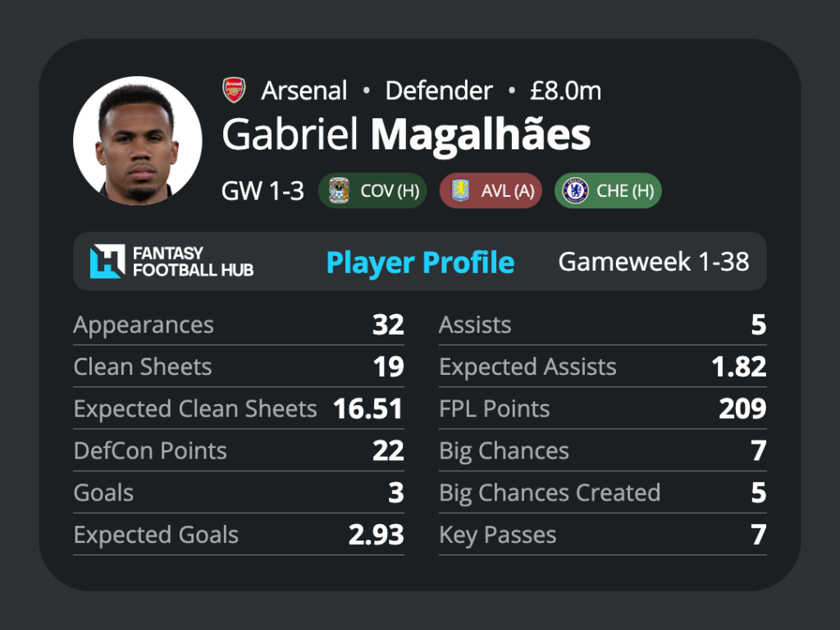Screen dimensions: 840x630
Task: Click the DefCon Points stat row
Action: click(x=239, y=450)
